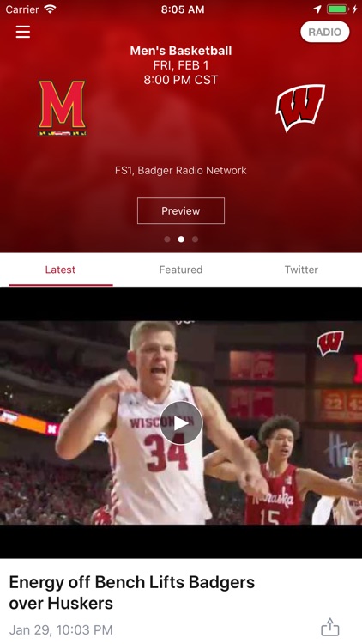362x644 pixels.
Task: Tap the RADIO button
Action: (x=324, y=32)
